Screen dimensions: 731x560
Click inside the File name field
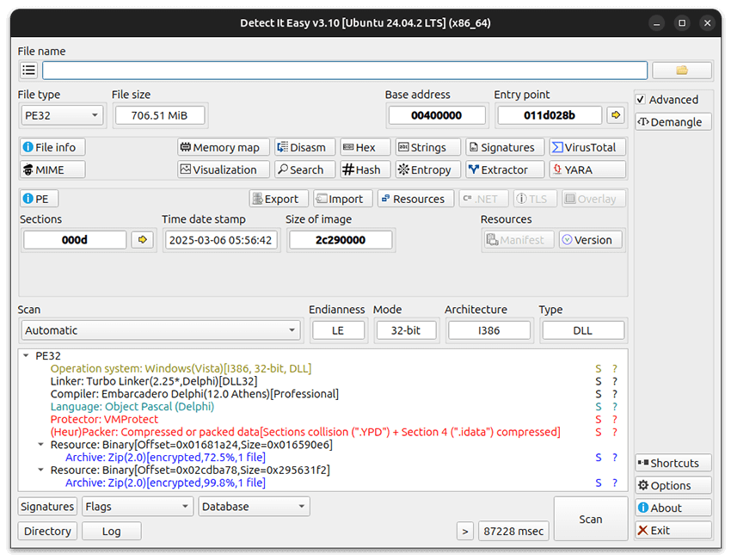pyautogui.click(x=344, y=70)
